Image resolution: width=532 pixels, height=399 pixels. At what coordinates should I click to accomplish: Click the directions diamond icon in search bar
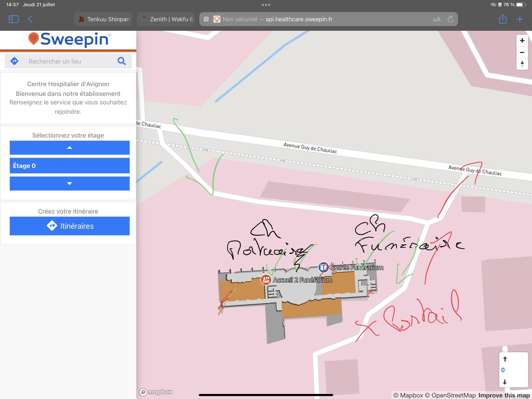coord(15,61)
